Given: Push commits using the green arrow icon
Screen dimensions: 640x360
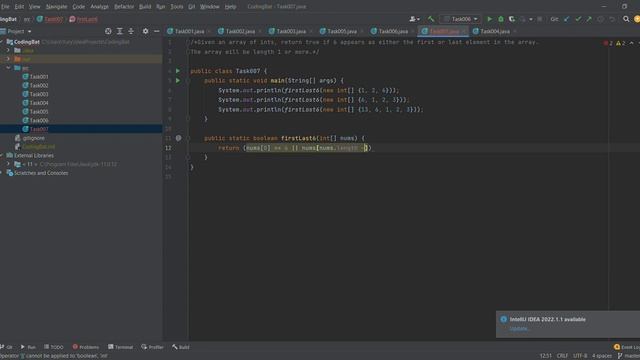Looking at the screenshot, I should (x=589, y=19).
